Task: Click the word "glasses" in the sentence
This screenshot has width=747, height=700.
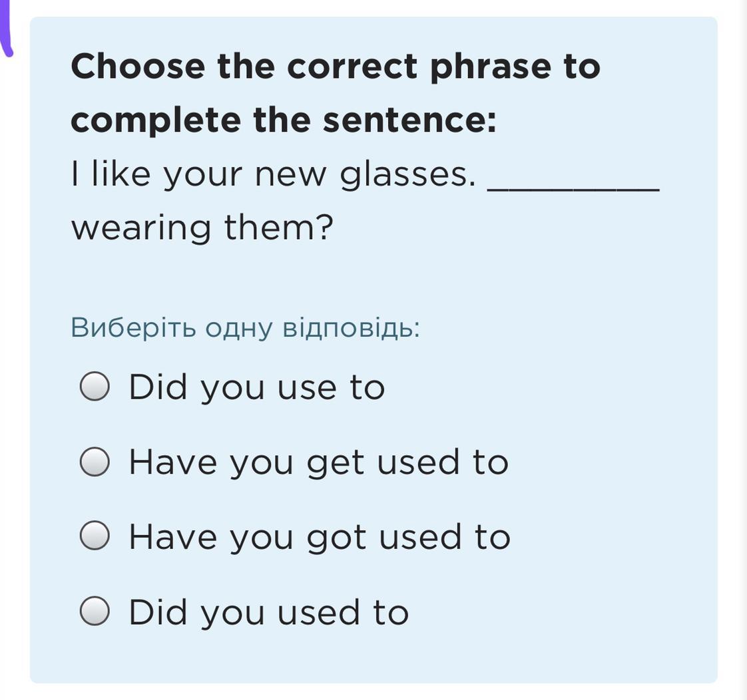Action: 405,176
